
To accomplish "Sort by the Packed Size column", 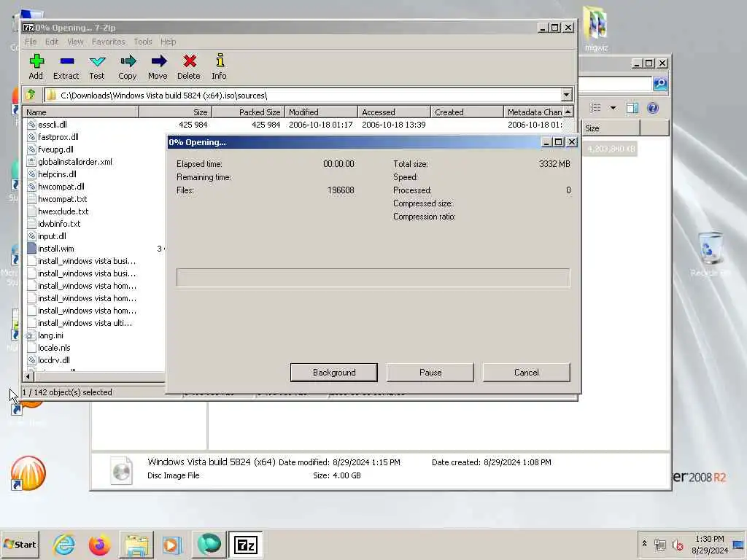I will pos(248,112).
